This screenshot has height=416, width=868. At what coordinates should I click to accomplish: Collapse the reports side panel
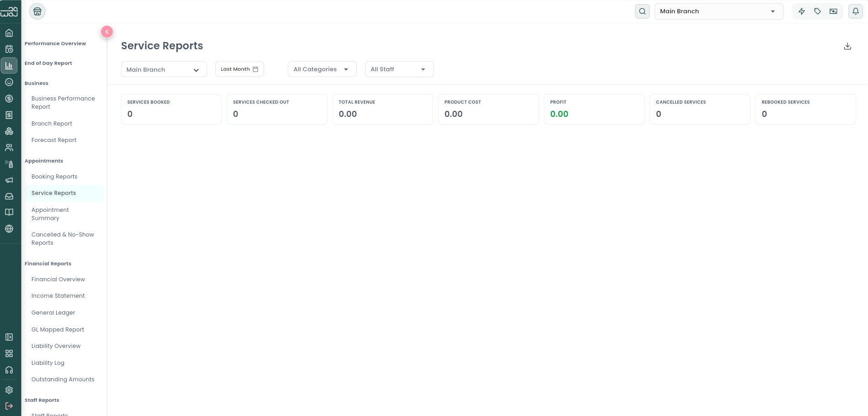[x=107, y=32]
